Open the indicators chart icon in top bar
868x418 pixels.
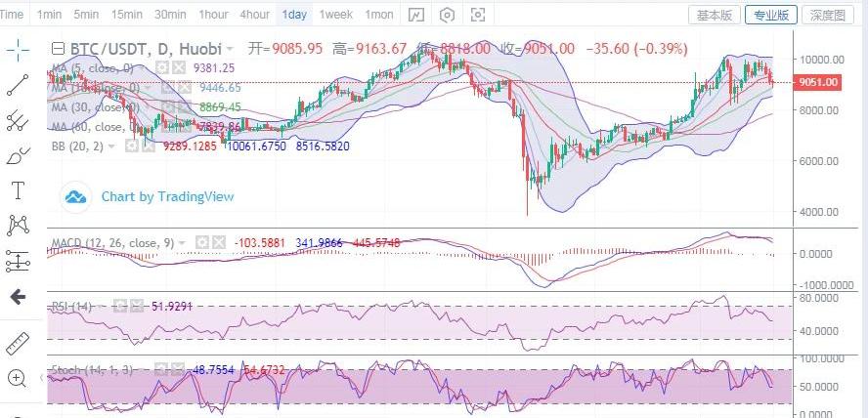[x=415, y=15]
